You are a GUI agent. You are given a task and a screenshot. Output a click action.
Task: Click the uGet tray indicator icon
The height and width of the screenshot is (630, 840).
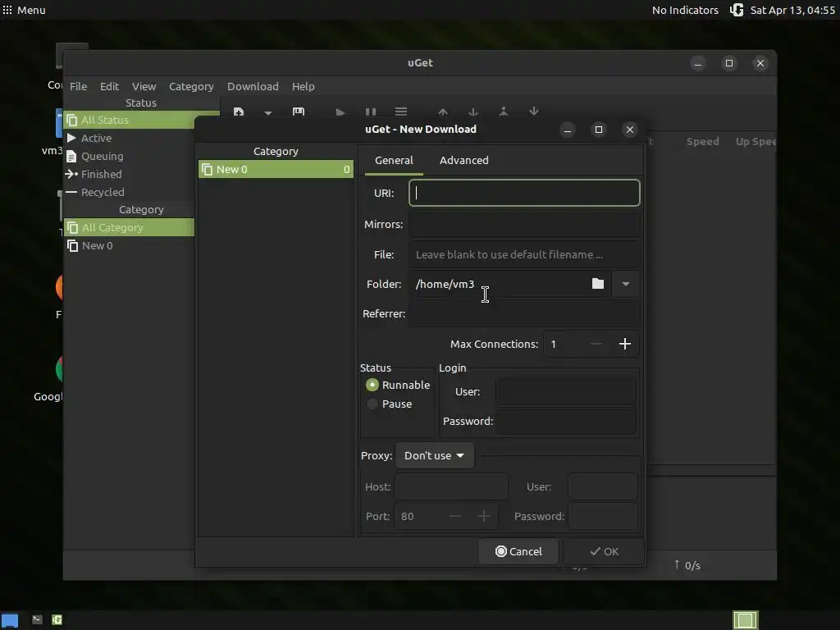[737, 10]
